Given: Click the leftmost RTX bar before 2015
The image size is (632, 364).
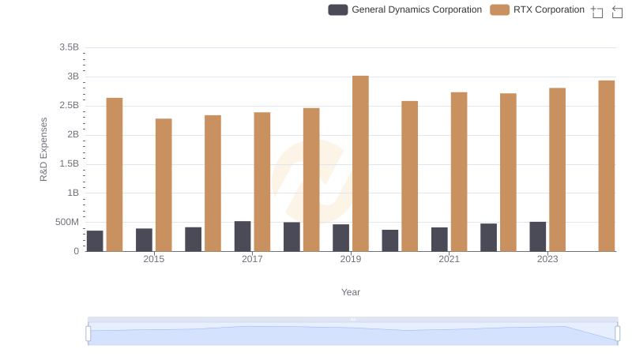Looking at the screenshot, I should 115,174.
